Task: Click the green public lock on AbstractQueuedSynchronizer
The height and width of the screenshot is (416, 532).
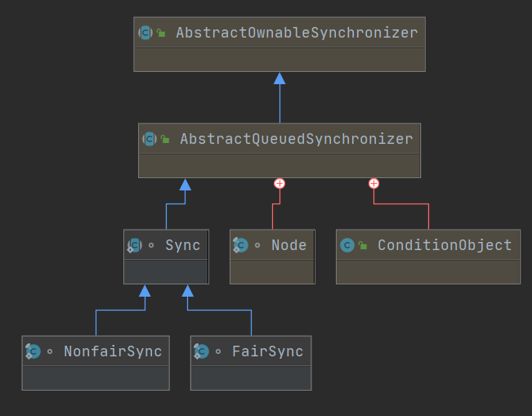Action: click(x=165, y=139)
